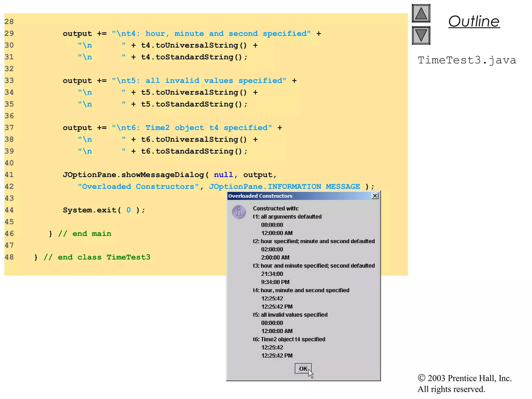Click "Overloaded Constructors" string on line 42
Image resolution: width=532 pixels, height=399 pixels.
[138, 187]
